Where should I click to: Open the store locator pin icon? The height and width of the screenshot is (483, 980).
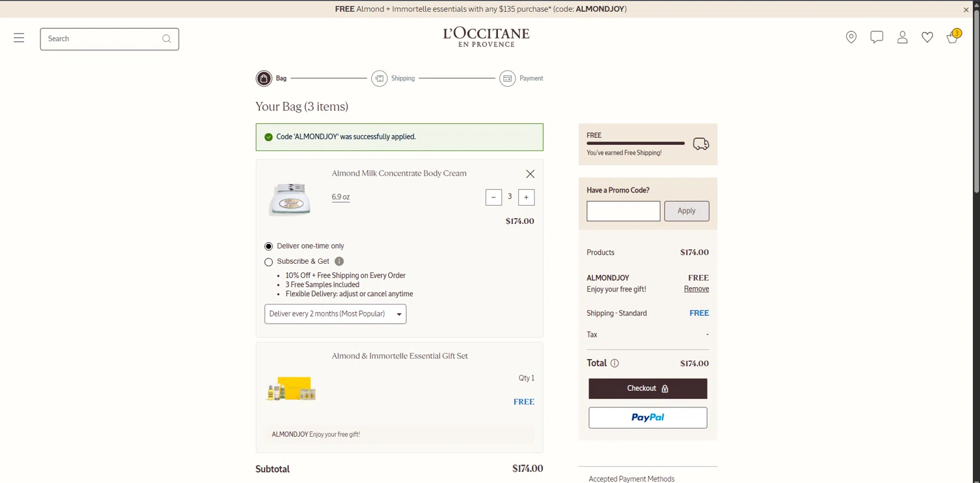[851, 38]
